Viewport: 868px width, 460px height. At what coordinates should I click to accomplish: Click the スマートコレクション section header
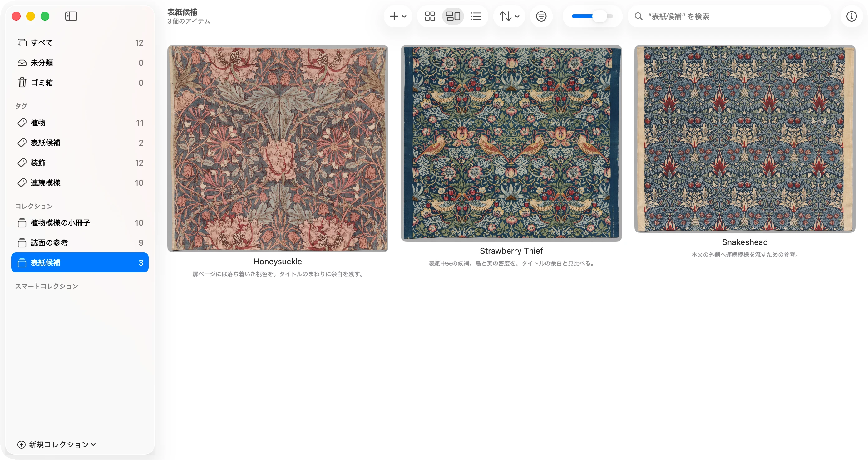click(47, 286)
